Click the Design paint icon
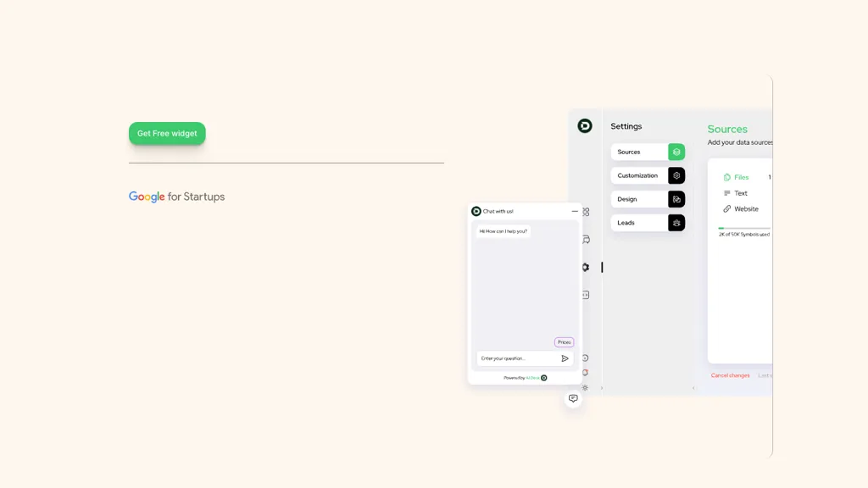 tap(676, 199)
